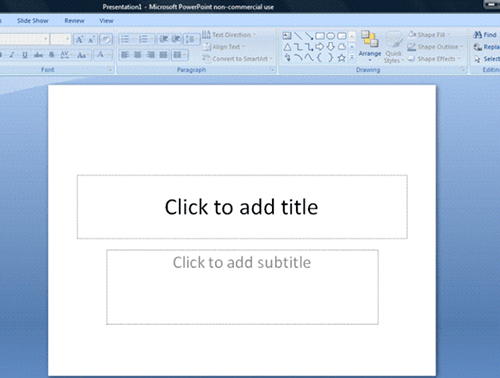The height and width of the screenshot is (378, 500).
Task: Show next row of shapes gallery
Action: point(352,47)
